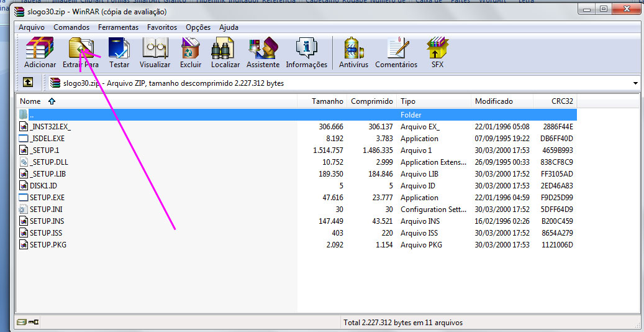Click compressed value 306.137

click(x=381, y=127)
